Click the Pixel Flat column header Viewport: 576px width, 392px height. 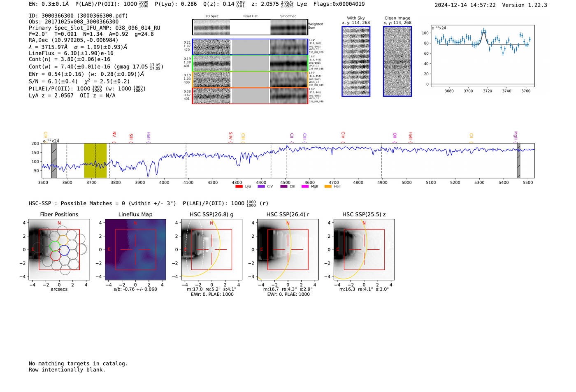250,16
